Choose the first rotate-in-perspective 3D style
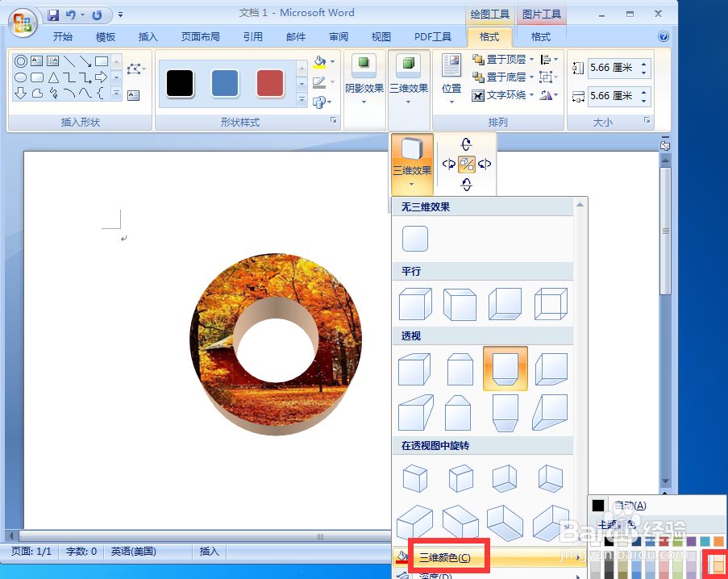This screenshot has width=728, height=579. [414, 478]
